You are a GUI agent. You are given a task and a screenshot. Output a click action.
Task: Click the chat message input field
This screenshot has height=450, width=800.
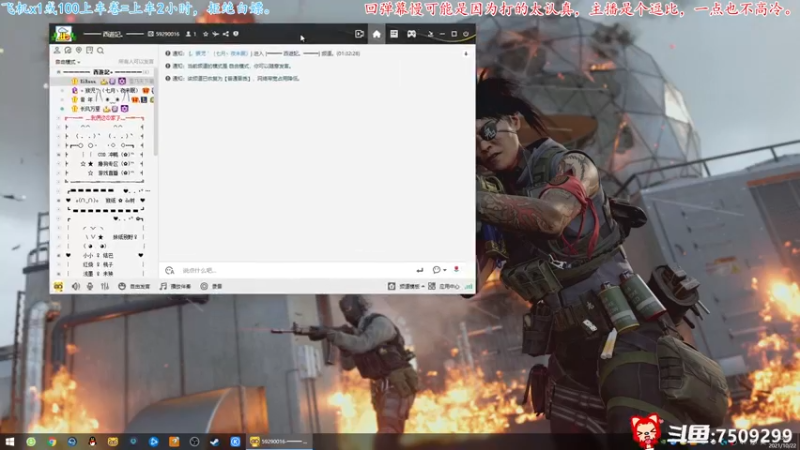pyautogui.click(x=296, y=270)
